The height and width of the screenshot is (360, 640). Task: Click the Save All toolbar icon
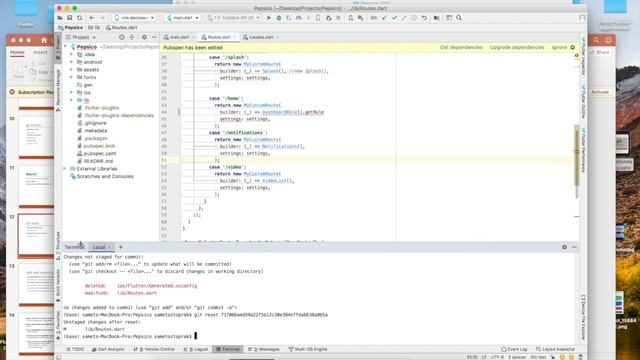coord(70,18)
